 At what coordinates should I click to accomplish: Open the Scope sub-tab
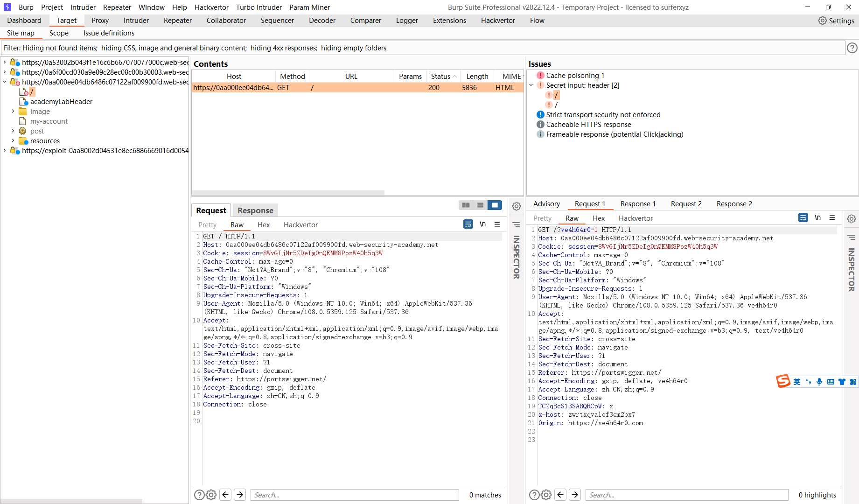pos(59,33)
